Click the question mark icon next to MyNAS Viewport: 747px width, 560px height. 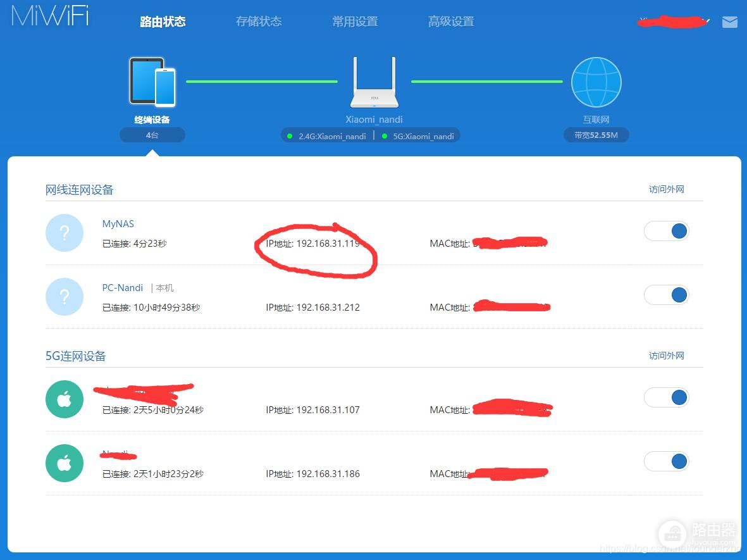click(65, 233)
